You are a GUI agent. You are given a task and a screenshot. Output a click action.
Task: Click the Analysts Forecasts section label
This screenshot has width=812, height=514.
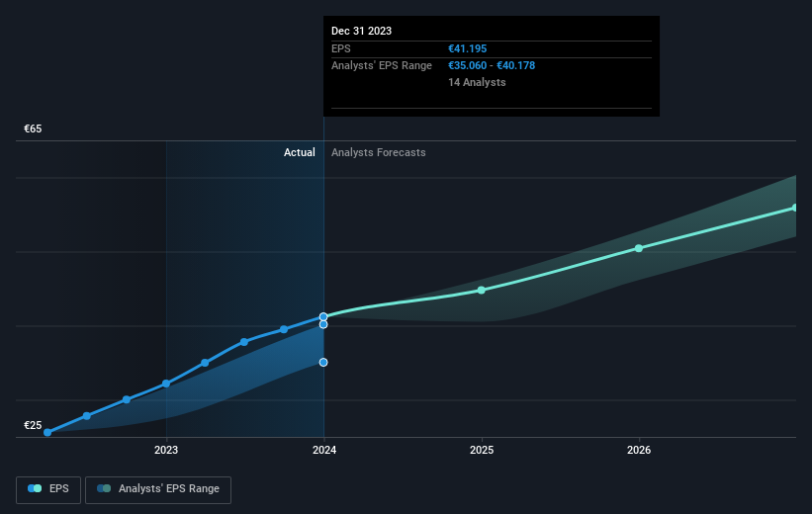tap(379, 152)
